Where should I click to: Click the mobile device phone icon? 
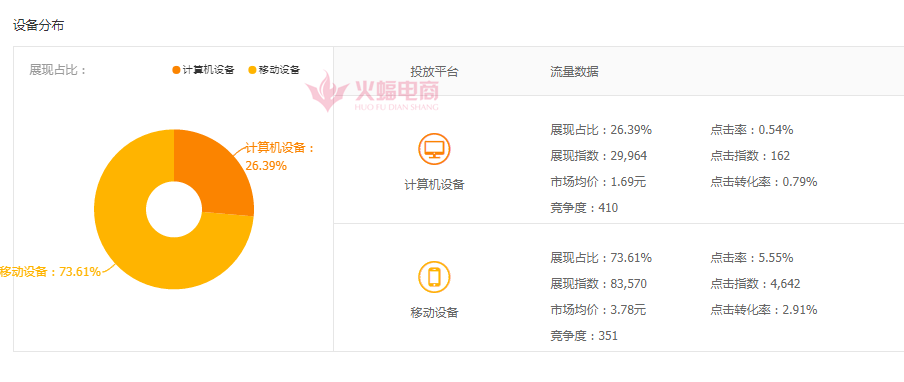[x=434, y=277]
